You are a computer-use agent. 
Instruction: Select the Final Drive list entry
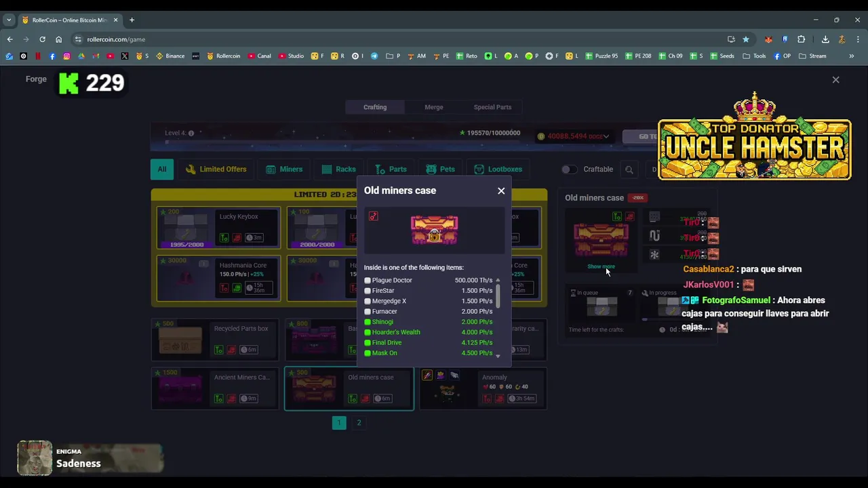[x=429, y=342]
